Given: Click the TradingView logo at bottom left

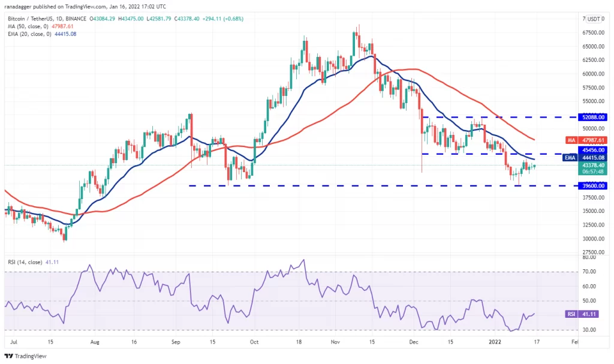Looking at the screenshot, I should 25,356.
